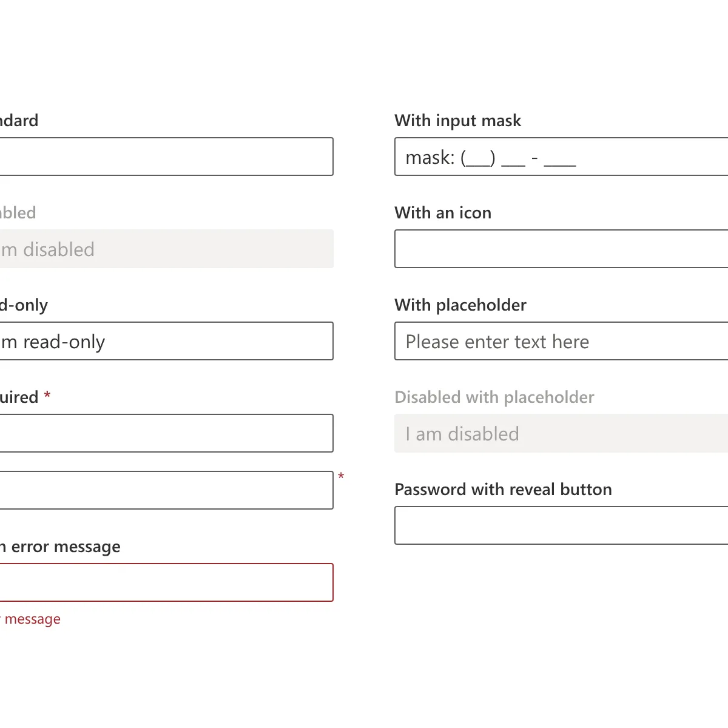Click into the input mask field
The image size is (728, 728).
point(561,157)
